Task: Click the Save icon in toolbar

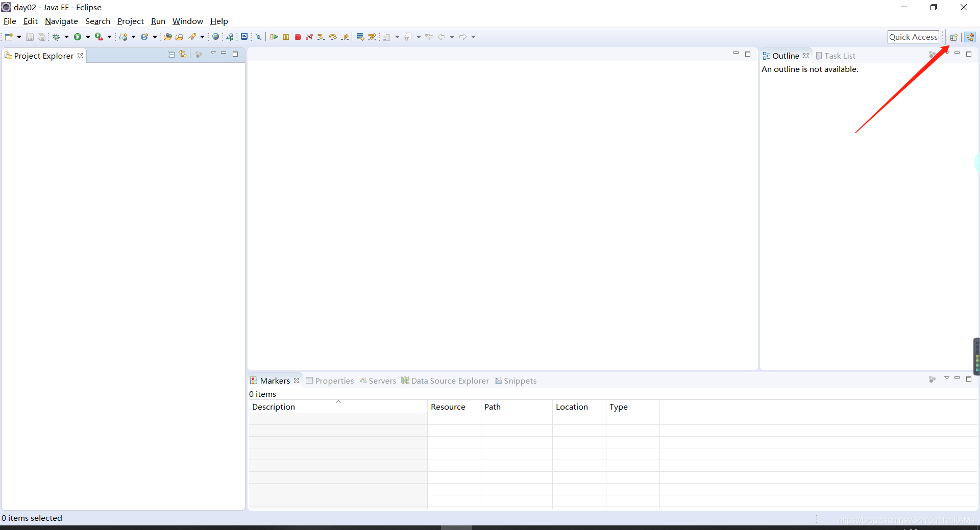Action: click(x=30, y=37)
